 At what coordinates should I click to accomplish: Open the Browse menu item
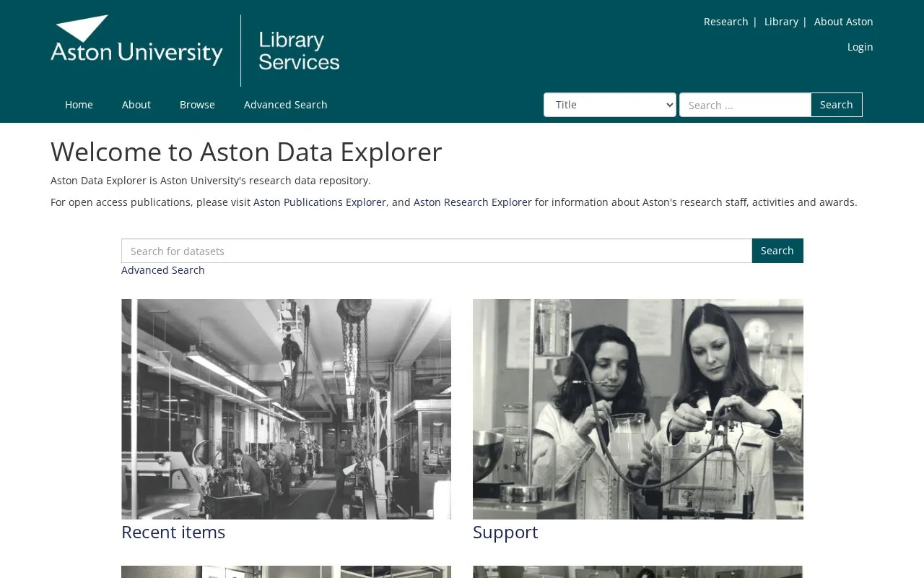(197, 105)
